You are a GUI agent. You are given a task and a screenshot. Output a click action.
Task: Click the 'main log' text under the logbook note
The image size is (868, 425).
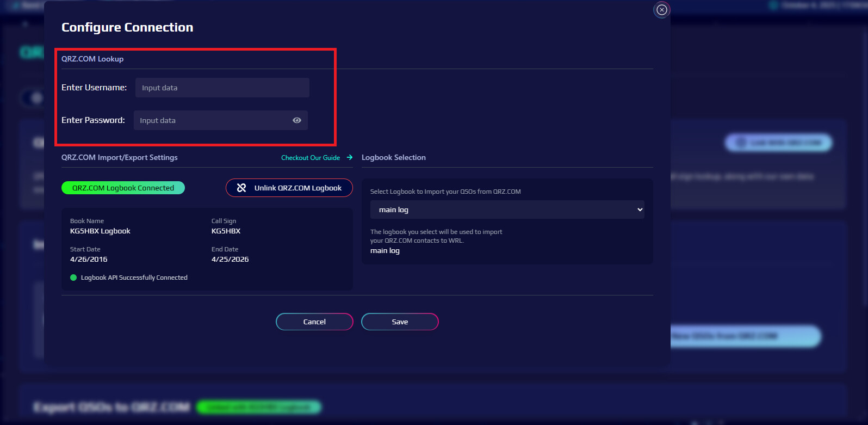(385, 251)
